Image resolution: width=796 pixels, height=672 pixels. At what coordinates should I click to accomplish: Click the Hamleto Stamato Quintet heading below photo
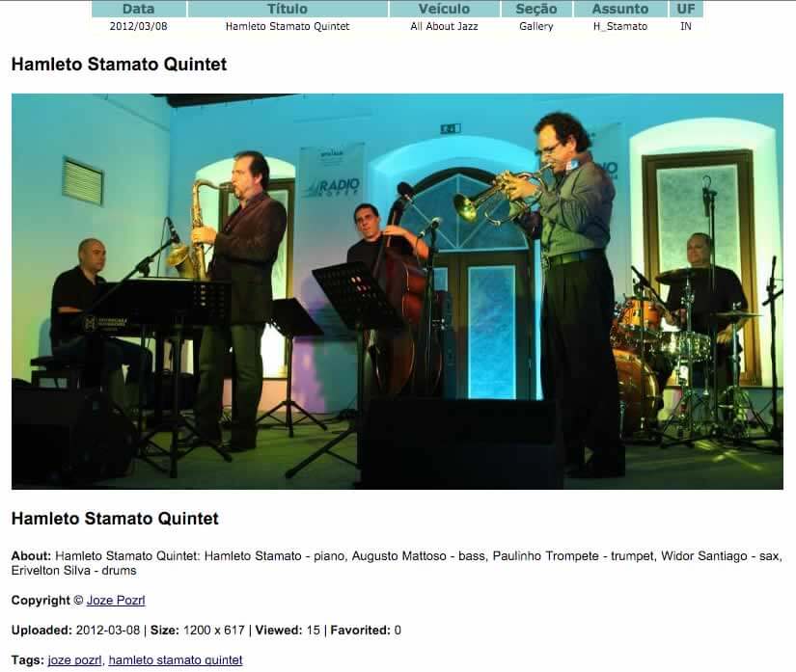(115, 519)
